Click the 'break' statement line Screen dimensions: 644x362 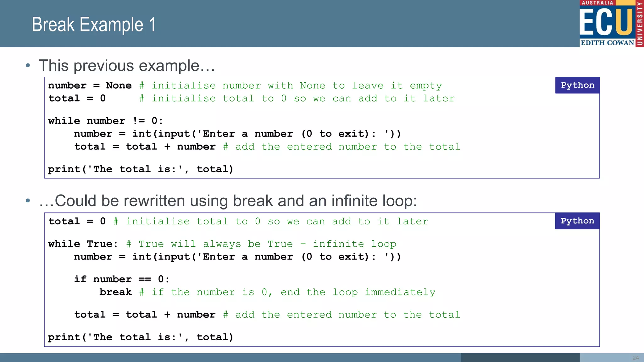click(267, 292)
